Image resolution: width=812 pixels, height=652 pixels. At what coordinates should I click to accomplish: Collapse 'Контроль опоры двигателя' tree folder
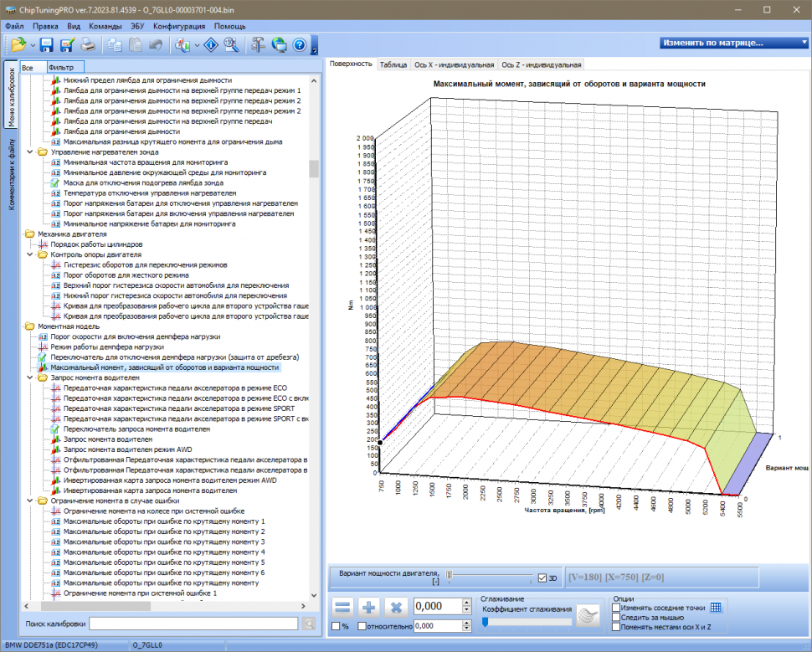[x=30, y=254]
